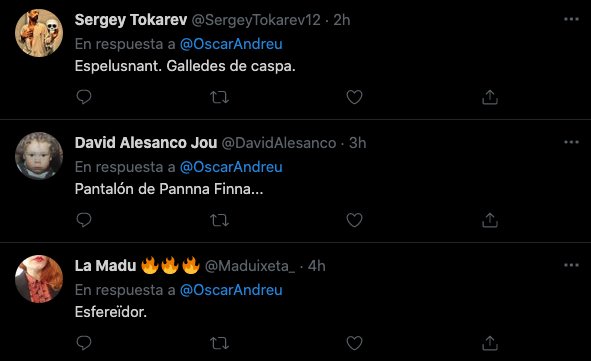Retweet the 'Pantalón de Pannna Finna' tweet
Viewport: 591px width, 361px height.
point(219,220)
